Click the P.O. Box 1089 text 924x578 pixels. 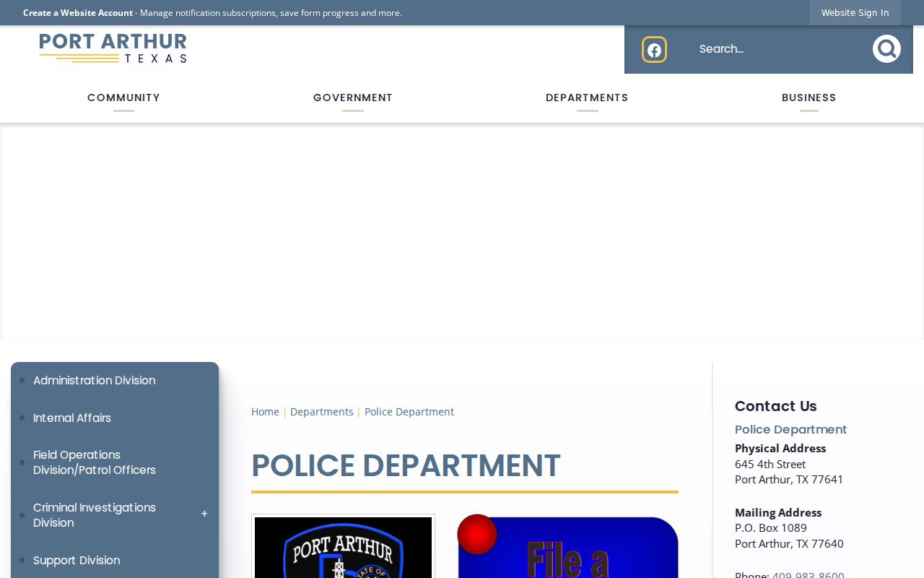[771, 528]
